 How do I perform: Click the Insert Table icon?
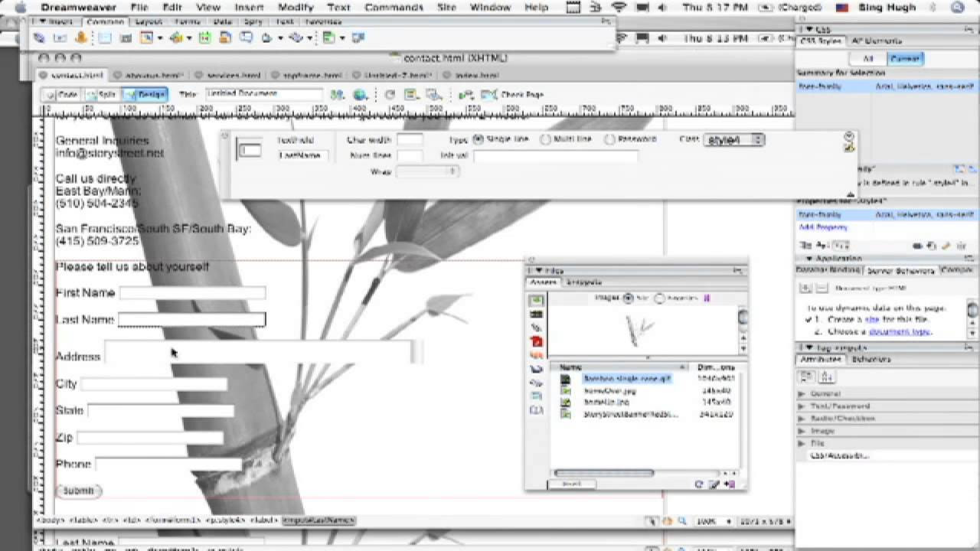point(104,37)
